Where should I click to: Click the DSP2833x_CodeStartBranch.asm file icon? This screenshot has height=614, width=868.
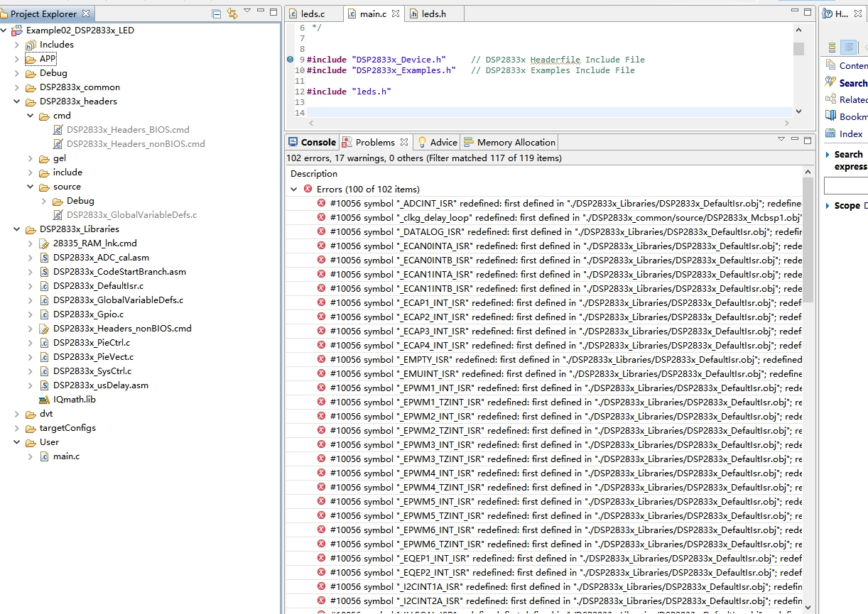44,272
